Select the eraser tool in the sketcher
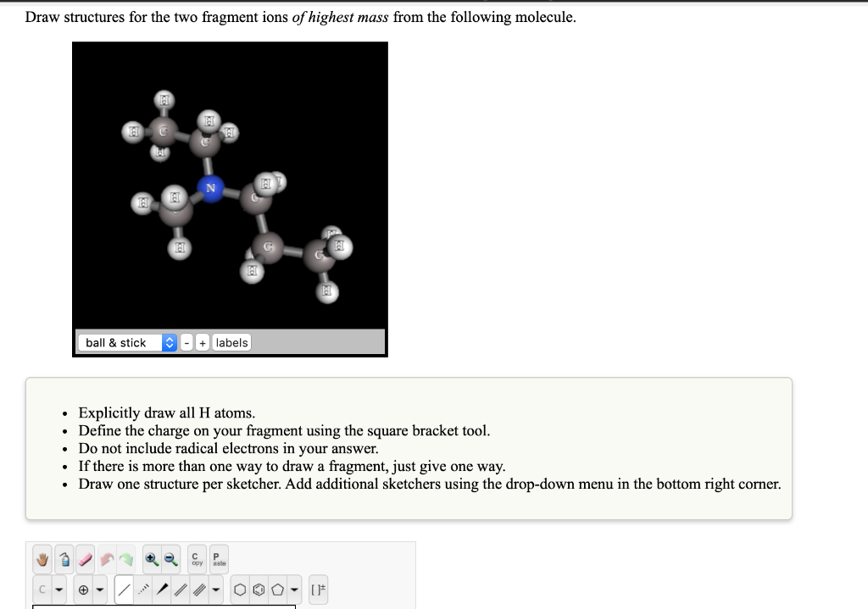The width and height of the screenshot is (868, 609). [85, 558]
